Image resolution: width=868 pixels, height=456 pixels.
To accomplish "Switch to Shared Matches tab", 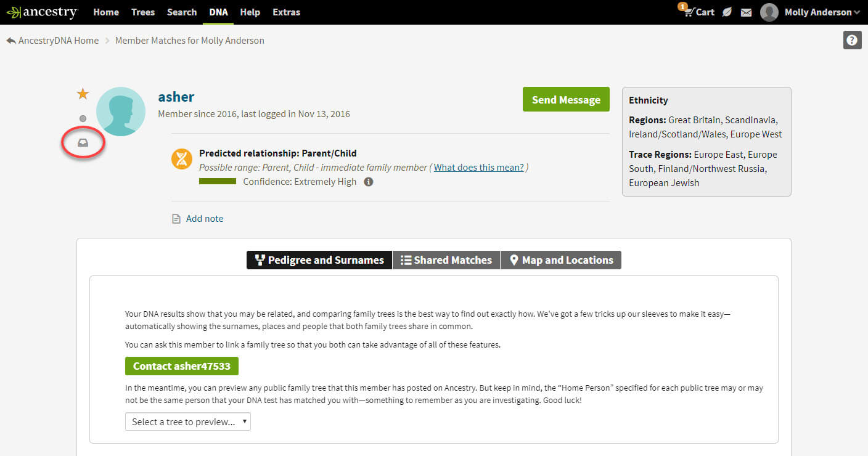I will click(x=446, y=260).
